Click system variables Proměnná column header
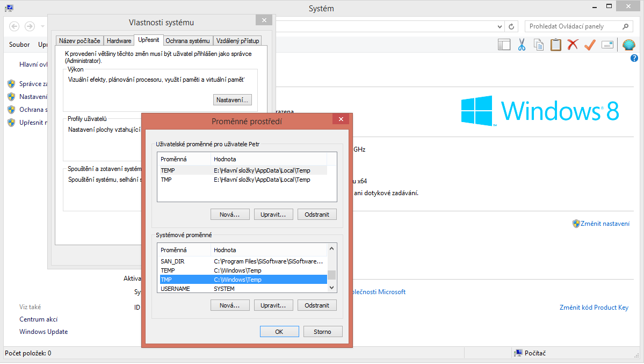This screenshot has height=364, width=644. pos(184,250)
